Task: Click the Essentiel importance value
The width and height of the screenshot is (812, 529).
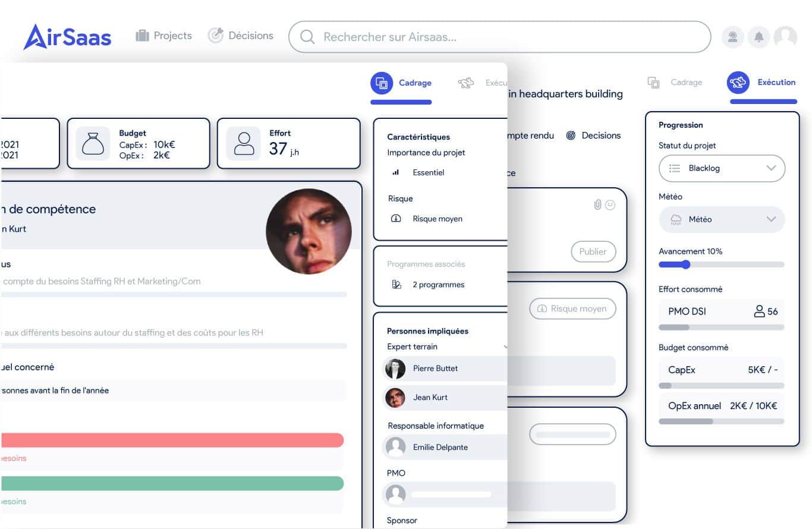Action: point(429,172)
